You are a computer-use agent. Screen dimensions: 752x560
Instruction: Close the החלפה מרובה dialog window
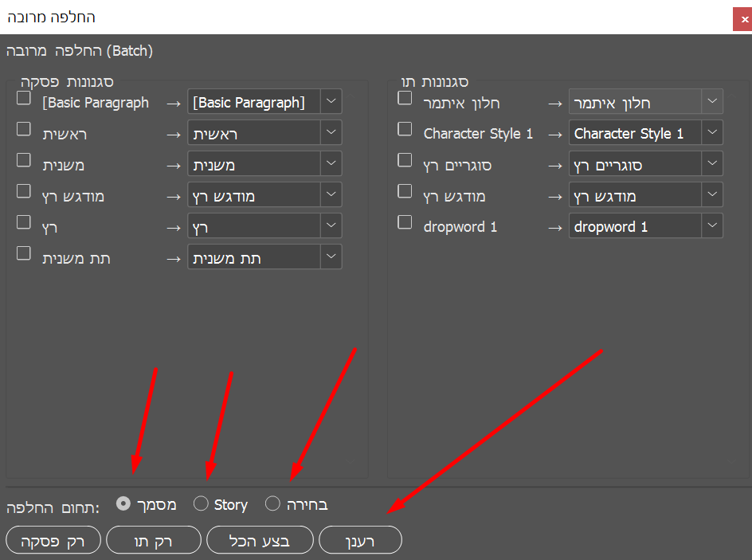(x=742, y=18)
